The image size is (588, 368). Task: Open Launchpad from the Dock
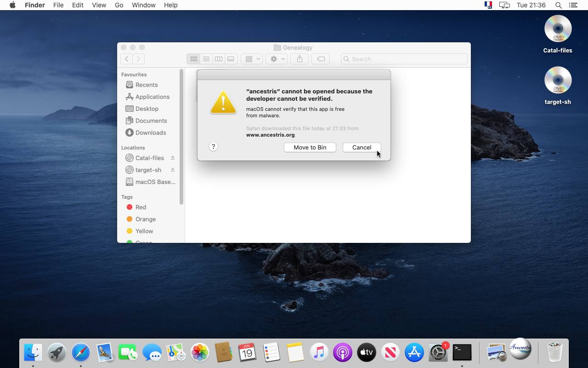pos(57,353)
